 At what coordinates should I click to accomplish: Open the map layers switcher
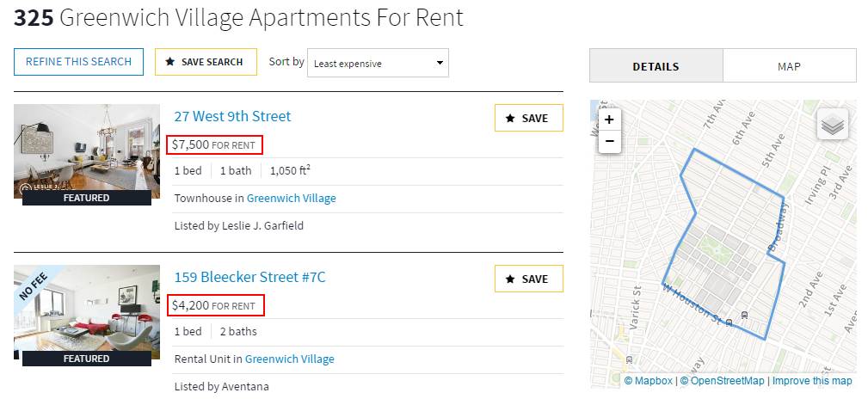click(x=832, y=126)
